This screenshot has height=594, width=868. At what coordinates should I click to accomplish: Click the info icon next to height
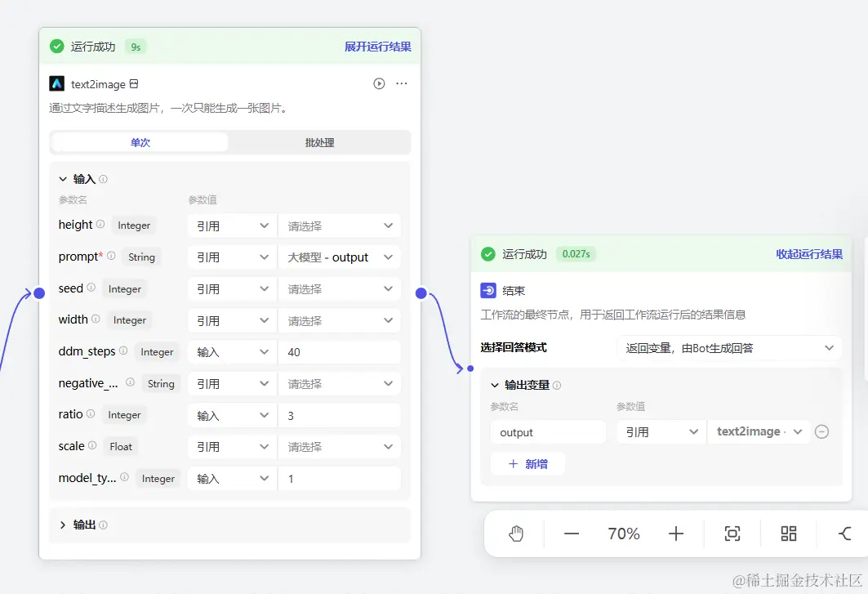[100, 225]
